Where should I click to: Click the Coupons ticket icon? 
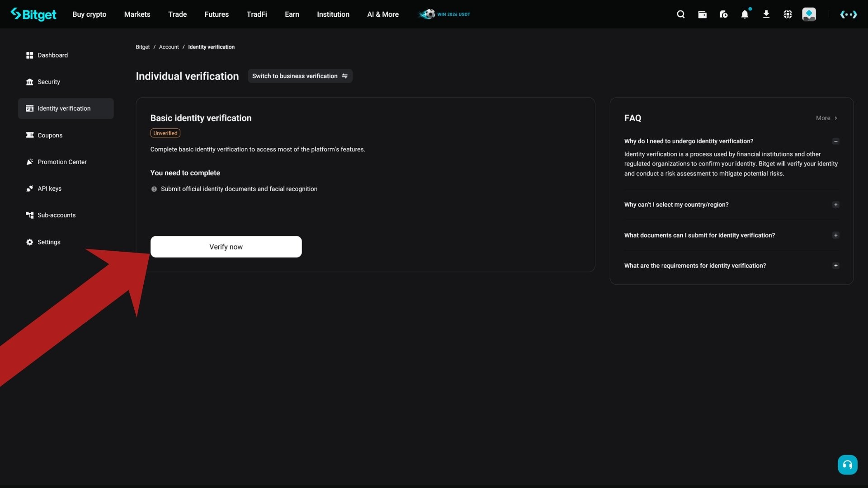[30, 135]
